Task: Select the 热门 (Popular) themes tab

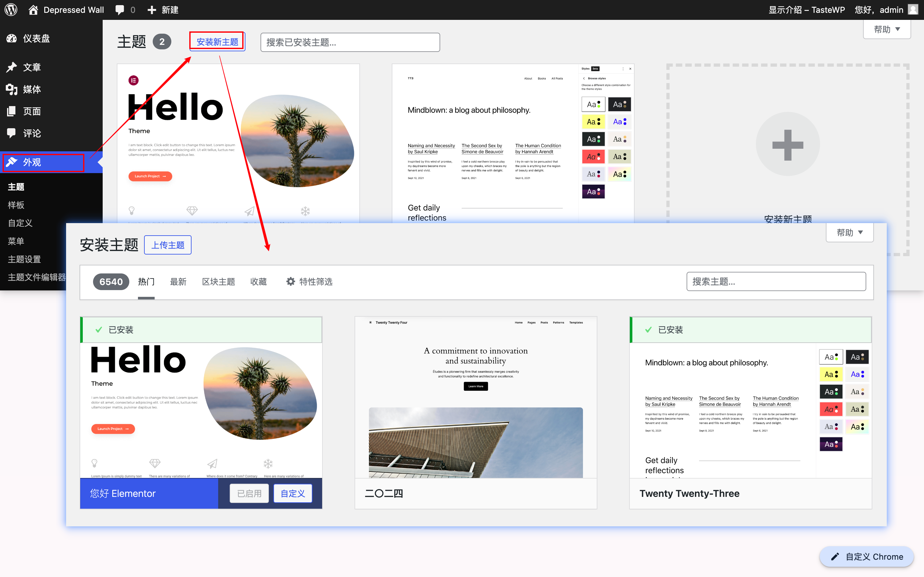Action: [146, 281]
